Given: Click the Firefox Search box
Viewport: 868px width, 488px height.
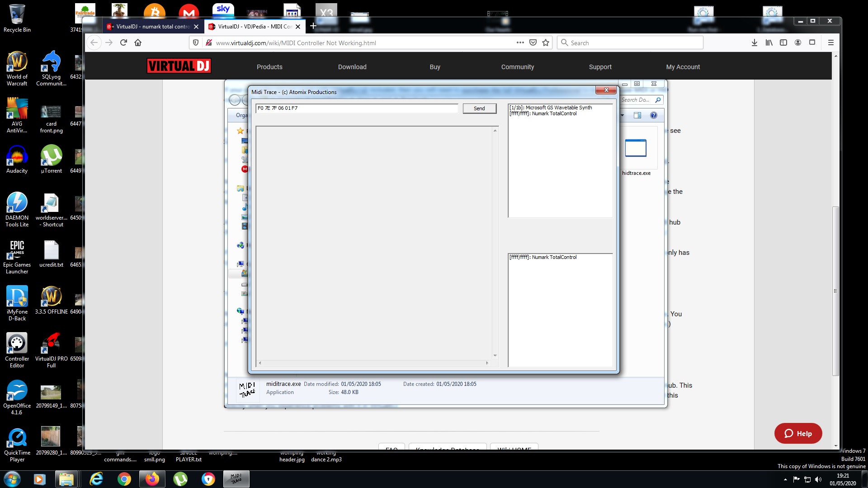Looking at the screenshot, I should pos(630,43).
